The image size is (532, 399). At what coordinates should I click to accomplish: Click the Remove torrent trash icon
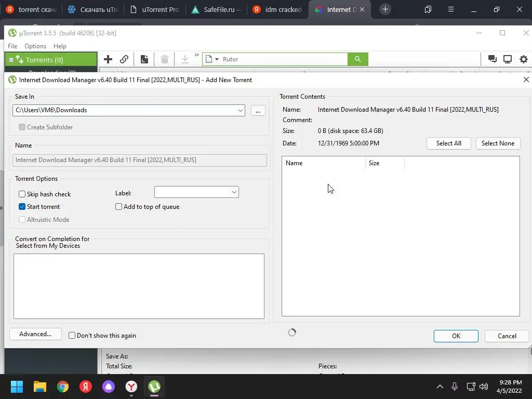(165, 59)
